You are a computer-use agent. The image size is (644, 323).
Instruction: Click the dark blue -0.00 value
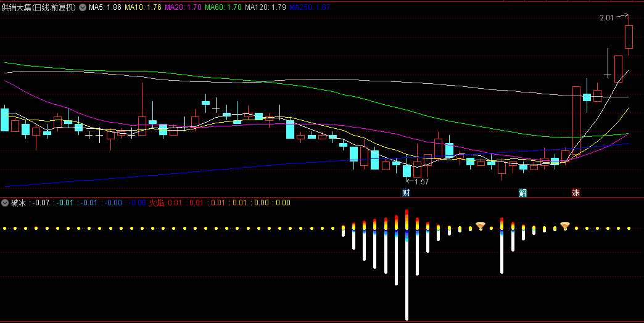click(138, 203)
